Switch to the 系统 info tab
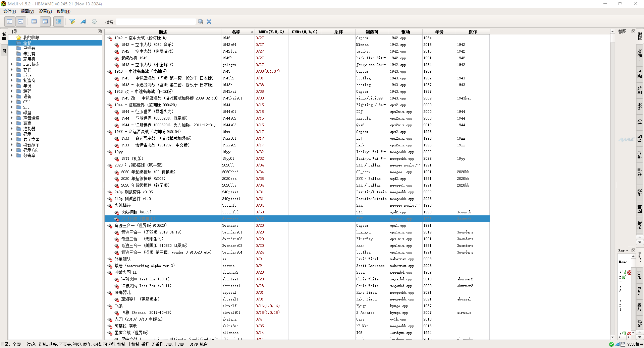 640,323
